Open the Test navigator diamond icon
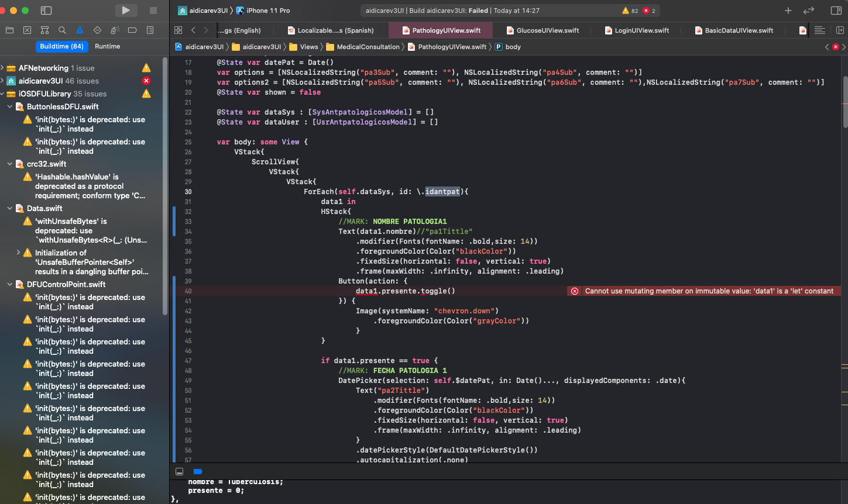Image resolution: width=848 pixels, height=504 pixels. coord(97,30)
